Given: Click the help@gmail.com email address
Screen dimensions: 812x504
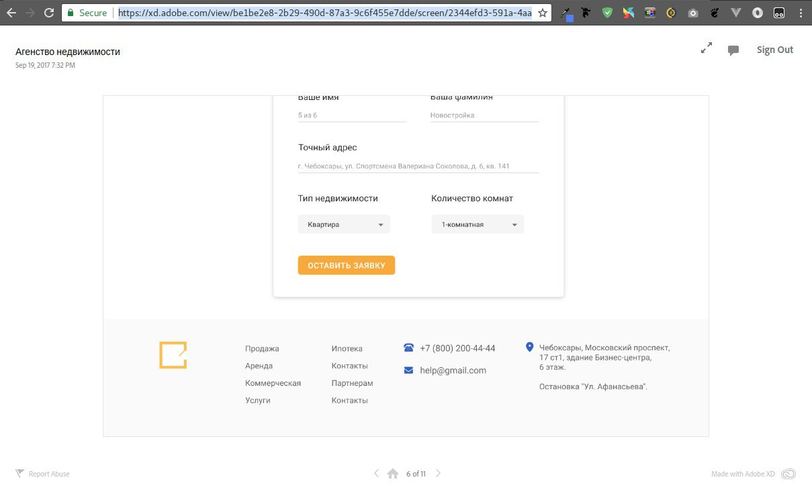Looking at the screenshot, I should point(453,370).
